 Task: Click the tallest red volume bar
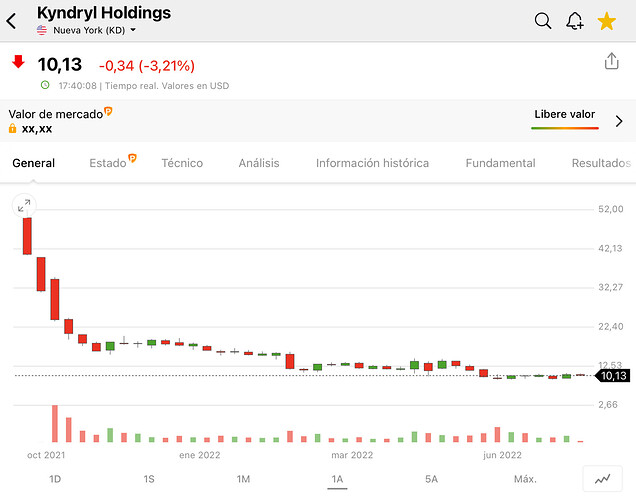(55, 423)
